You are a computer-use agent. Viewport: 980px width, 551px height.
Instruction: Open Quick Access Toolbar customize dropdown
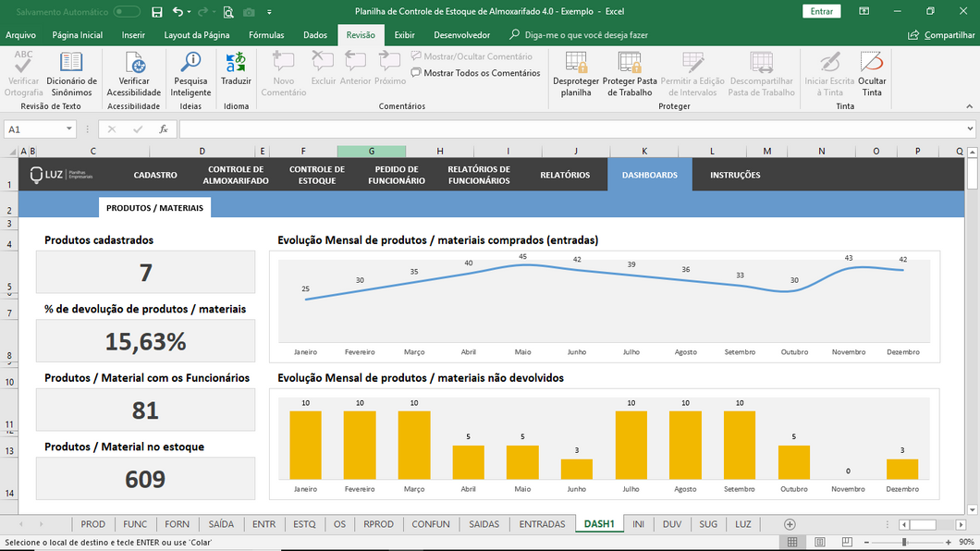click(269, 12)
